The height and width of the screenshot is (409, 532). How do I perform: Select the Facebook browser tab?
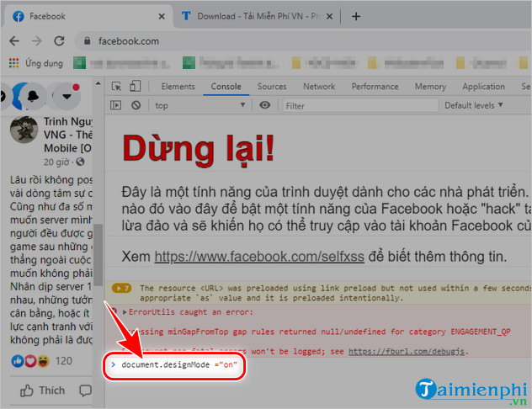click(x=88, y=16)
